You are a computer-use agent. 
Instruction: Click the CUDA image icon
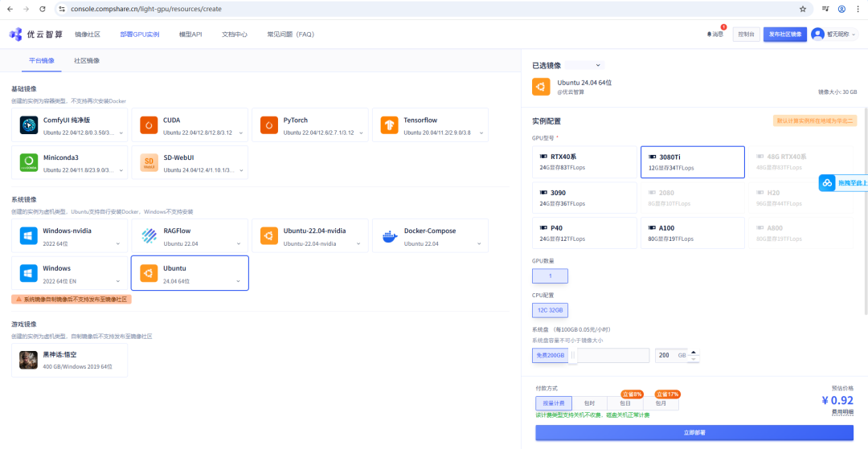[149, 125]
